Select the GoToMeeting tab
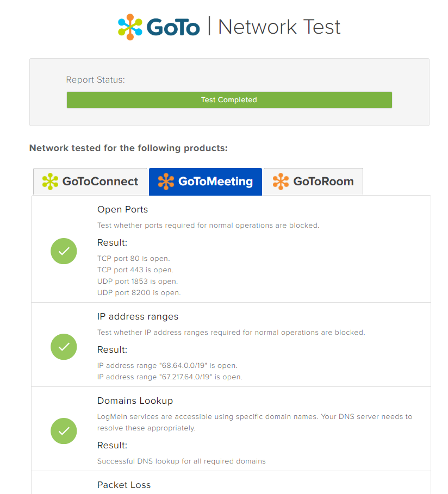This screenshot has height=494, width=448. coord(205,180)
